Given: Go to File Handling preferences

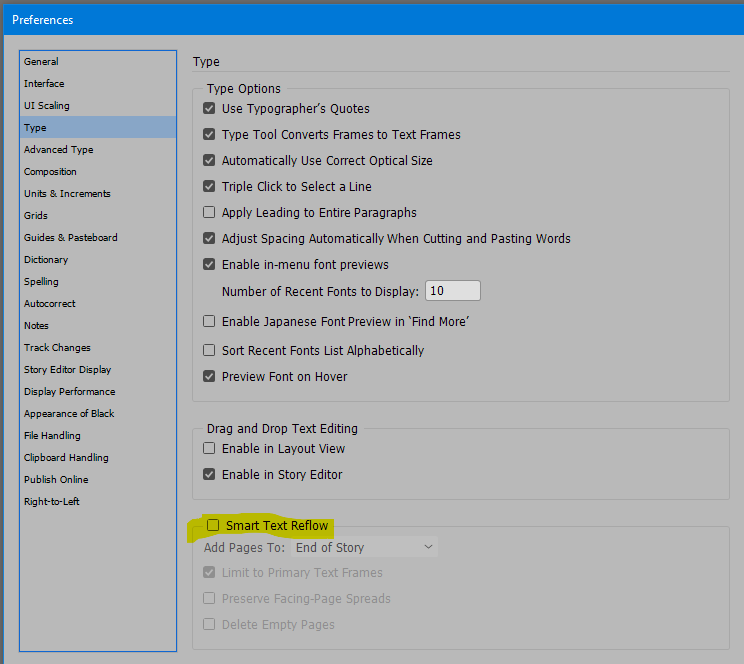Looking at the screenshot, I should tap(52, 436).
